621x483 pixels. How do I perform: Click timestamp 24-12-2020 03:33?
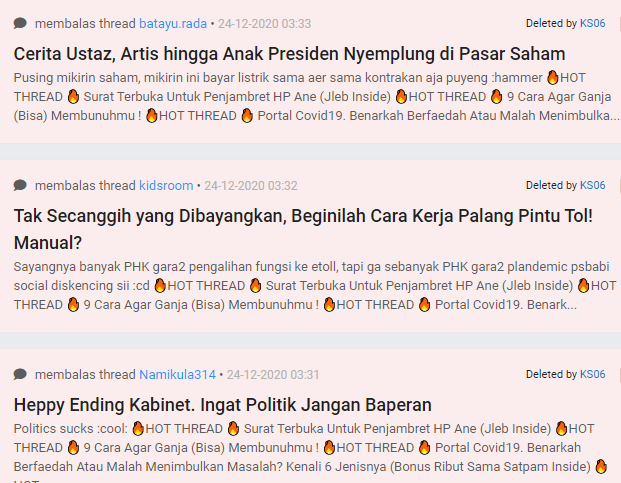pyautogui.click(x=265, y=24)
